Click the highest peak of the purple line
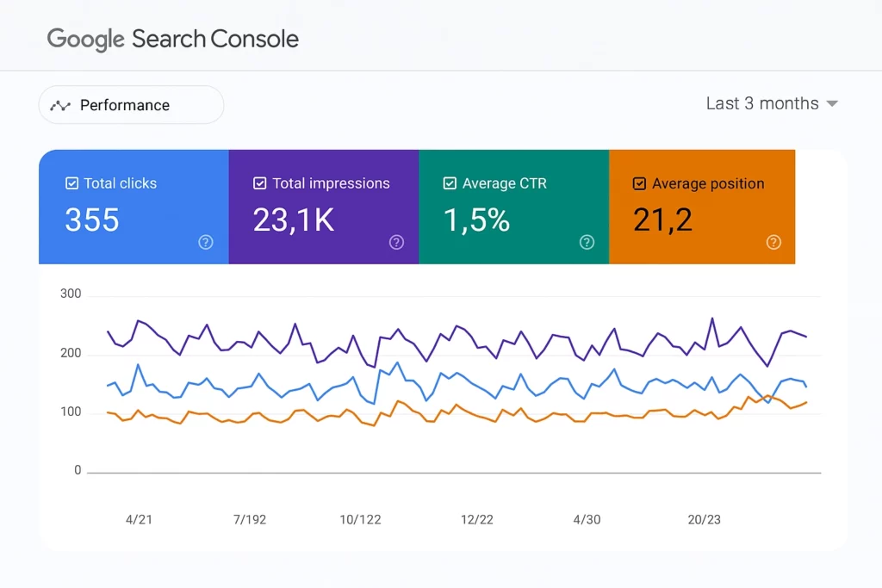The width and height of the screenshot is (882, 588). pyautogui.click(x=713, y=319)
